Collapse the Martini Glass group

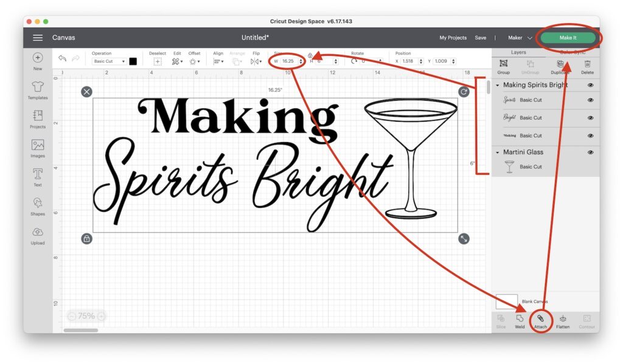tap(498, 153)
